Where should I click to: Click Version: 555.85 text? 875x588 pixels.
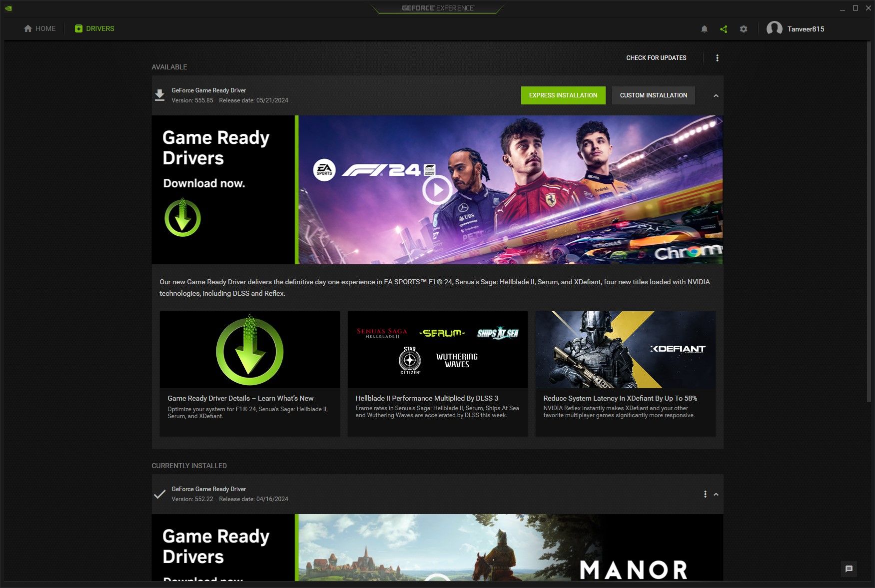[192, 100]
